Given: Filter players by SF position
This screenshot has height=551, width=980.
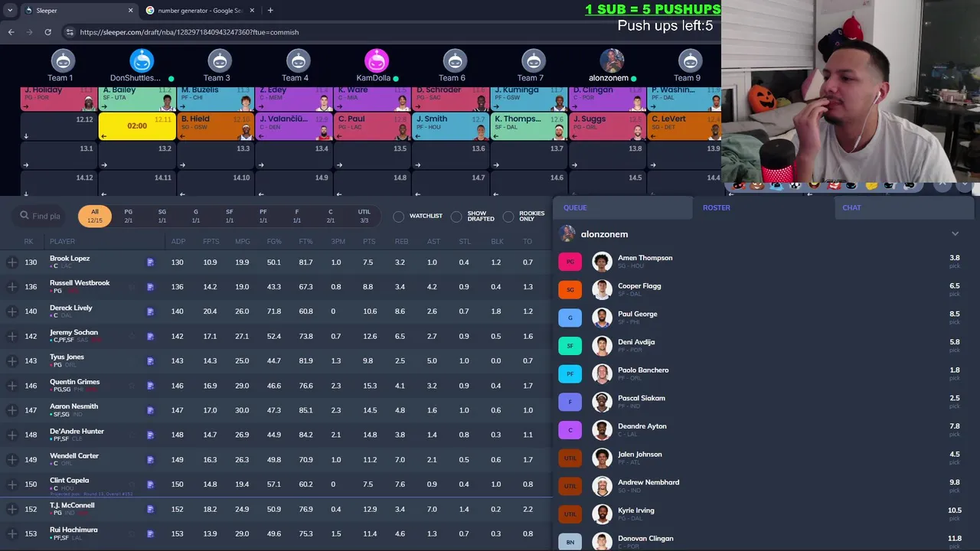Looking at the screenshot, I should [x=230, y=217].
